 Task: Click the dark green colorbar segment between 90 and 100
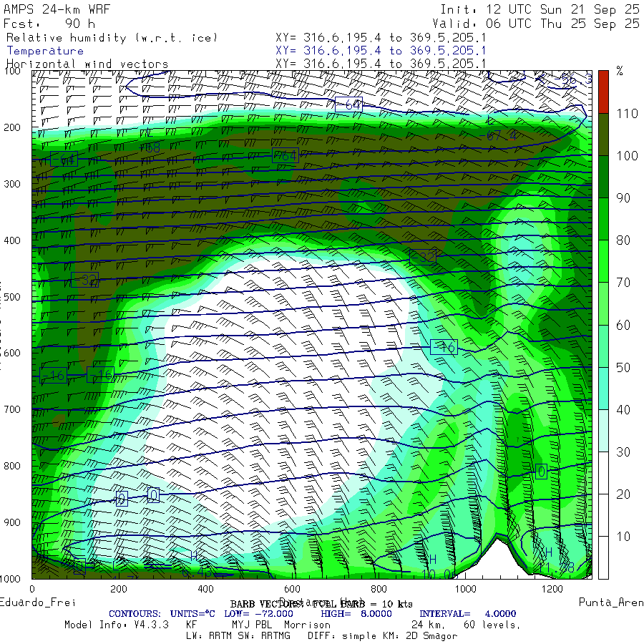pyautogui.click(x=603, y=177)
